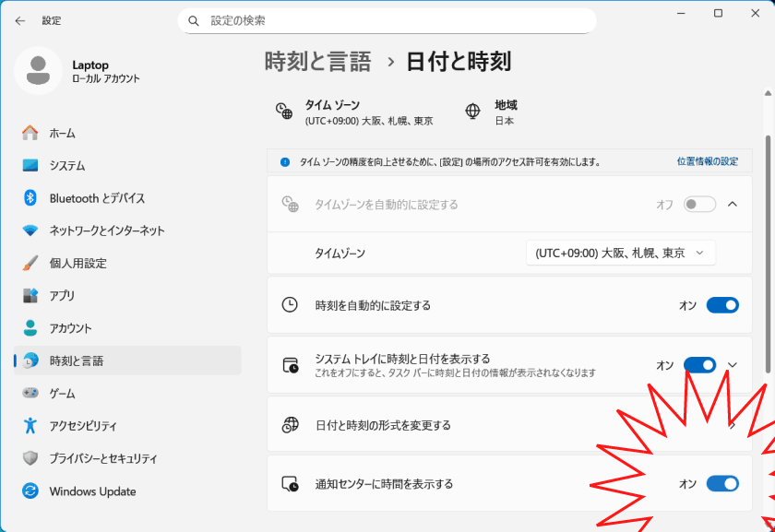Click the タイム ゾーン header summary text
Screen dimensions: 775x532
click(x=369, y=112)
